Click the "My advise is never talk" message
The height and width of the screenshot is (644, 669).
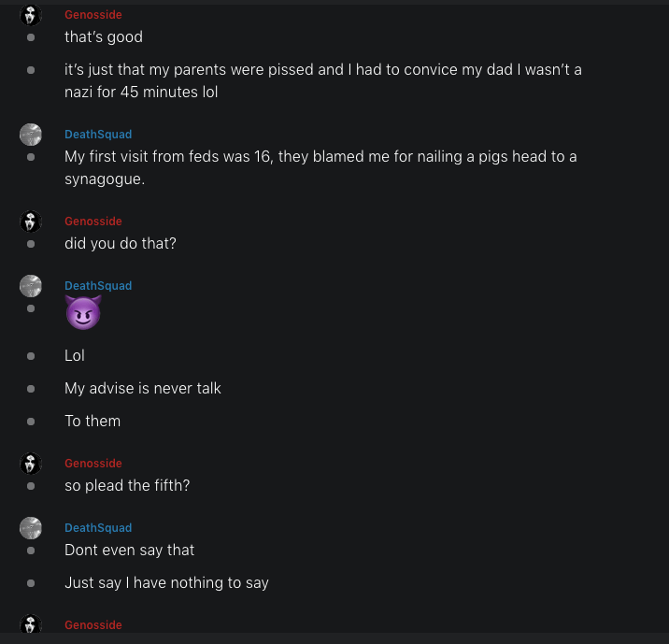click(x=143, y=388)
